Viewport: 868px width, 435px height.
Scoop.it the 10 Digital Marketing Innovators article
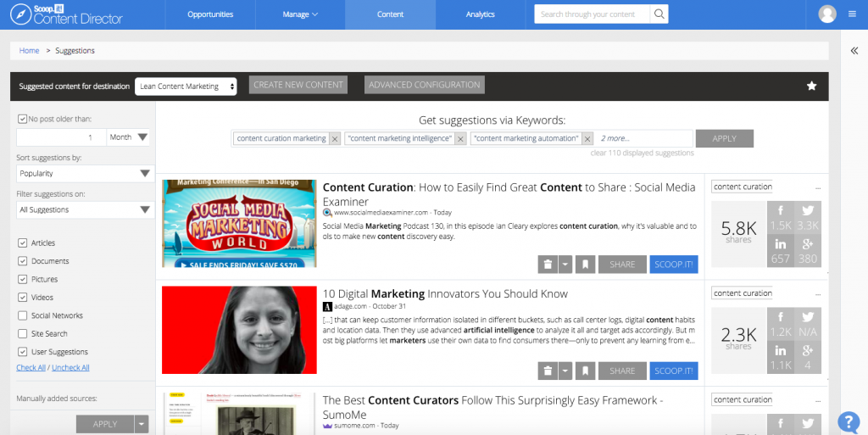pos(674,371)
